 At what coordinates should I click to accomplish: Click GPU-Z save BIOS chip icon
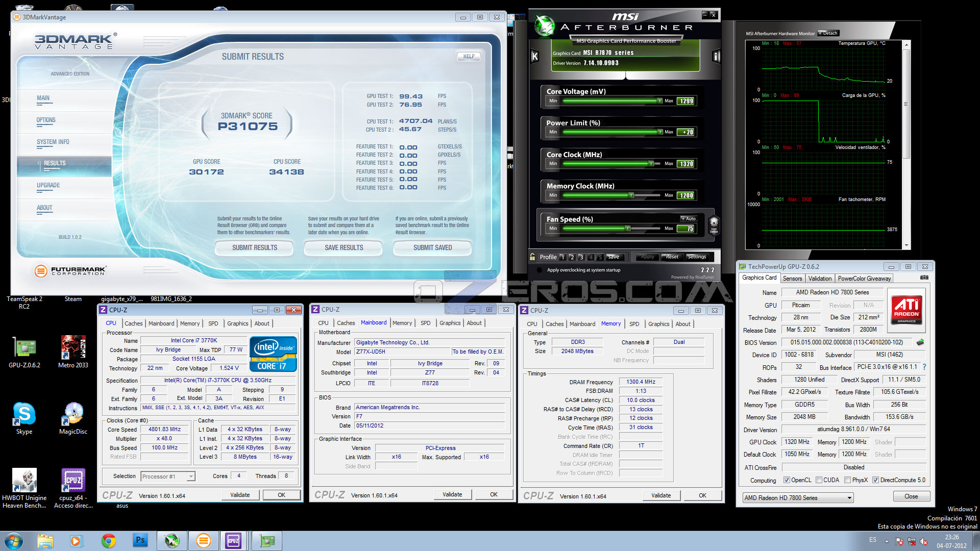920,342
